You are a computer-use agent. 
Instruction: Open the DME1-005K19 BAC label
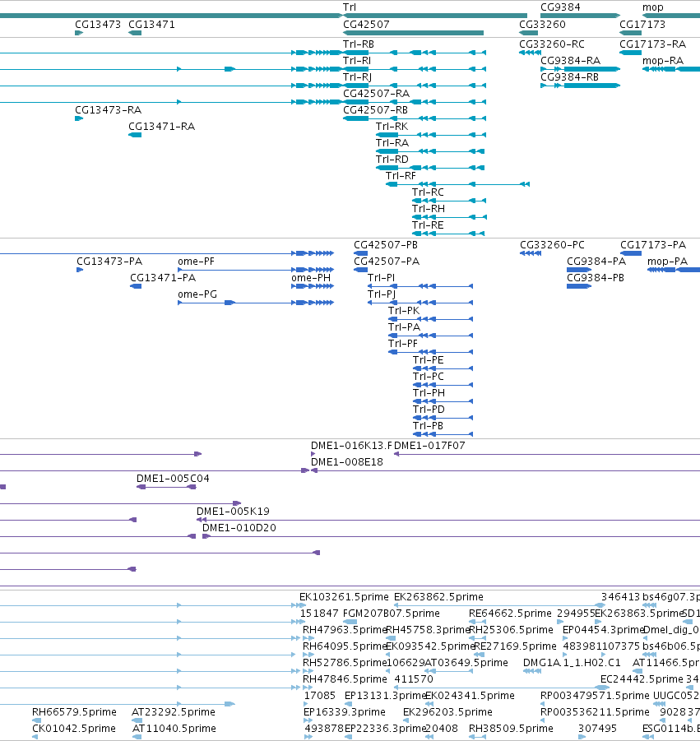pyautogui.click(x=233, y=512)
